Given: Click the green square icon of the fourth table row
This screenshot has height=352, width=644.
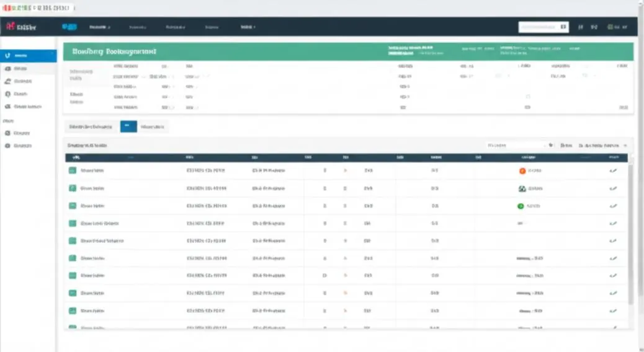Looking at the screenshot, I should pos(73,223).
